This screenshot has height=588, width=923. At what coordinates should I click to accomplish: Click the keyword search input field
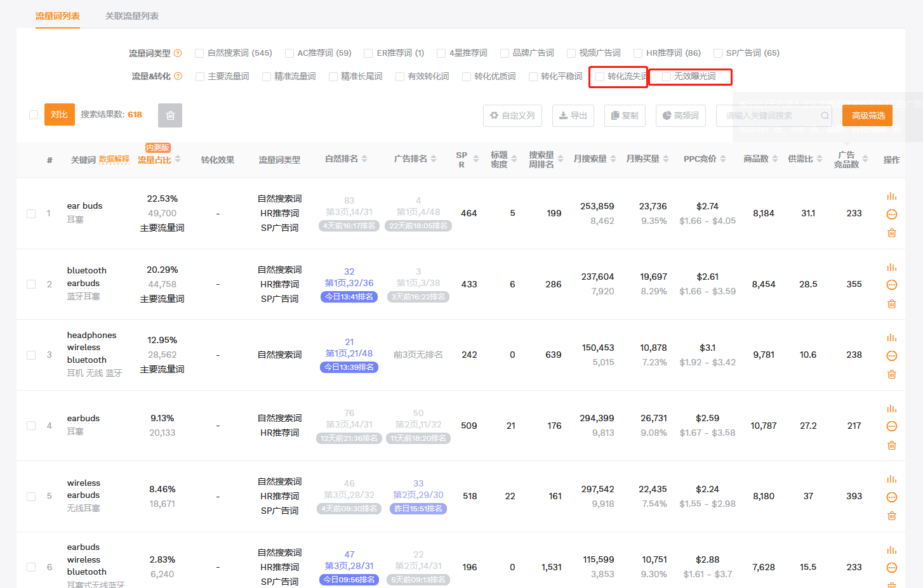tap(771, 115)
